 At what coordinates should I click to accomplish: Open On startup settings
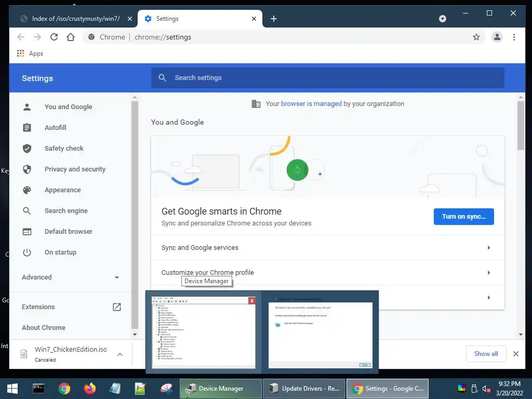[60, 252]
